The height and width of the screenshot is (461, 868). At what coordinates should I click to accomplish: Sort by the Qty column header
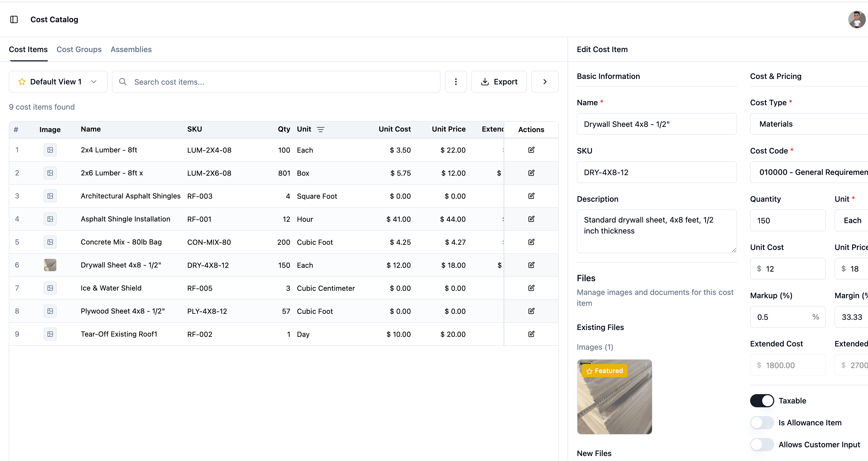click(284, 129)
